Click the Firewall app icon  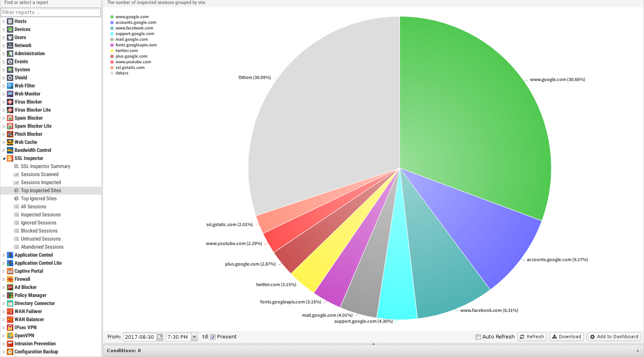10,279
